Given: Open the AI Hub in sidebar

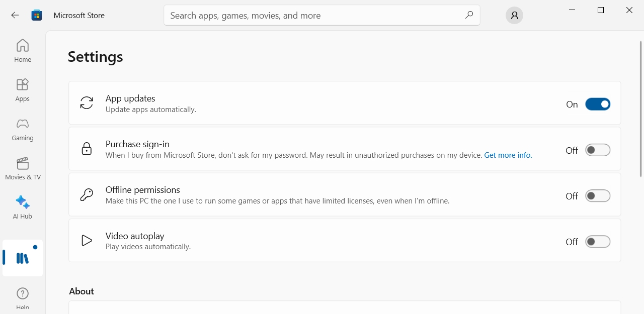Looking at the screenshot, I should (23, 207).
